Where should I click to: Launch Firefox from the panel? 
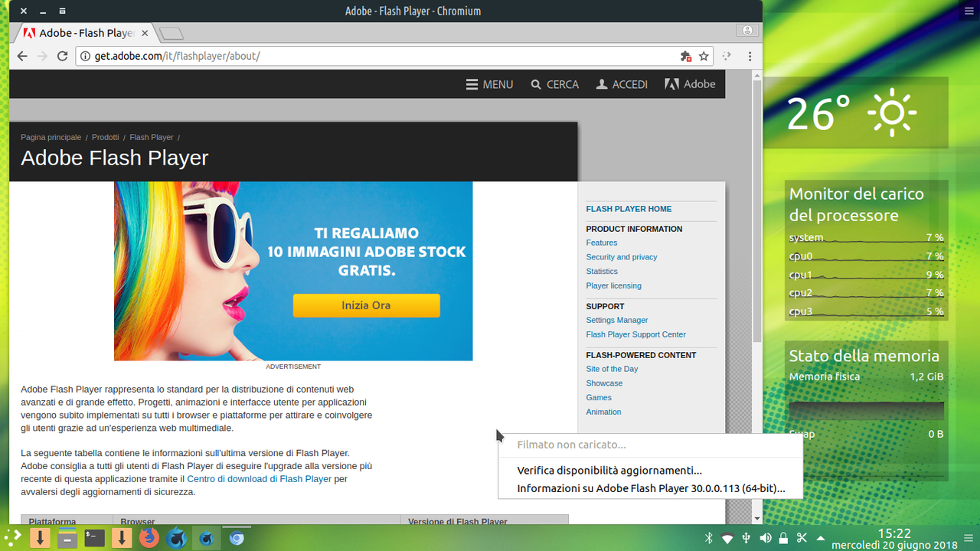click(149, 538)
